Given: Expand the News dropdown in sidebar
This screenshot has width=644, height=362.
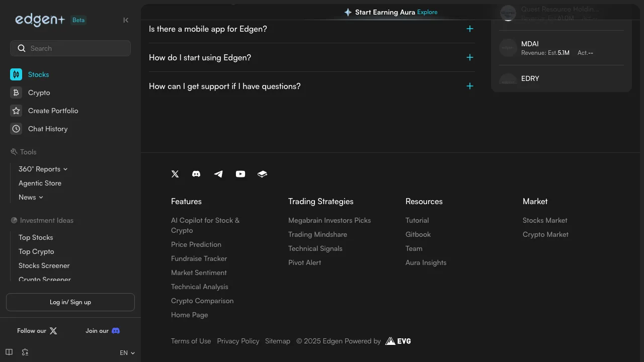Looking at the screenshot, I should [x=41, y=197].
